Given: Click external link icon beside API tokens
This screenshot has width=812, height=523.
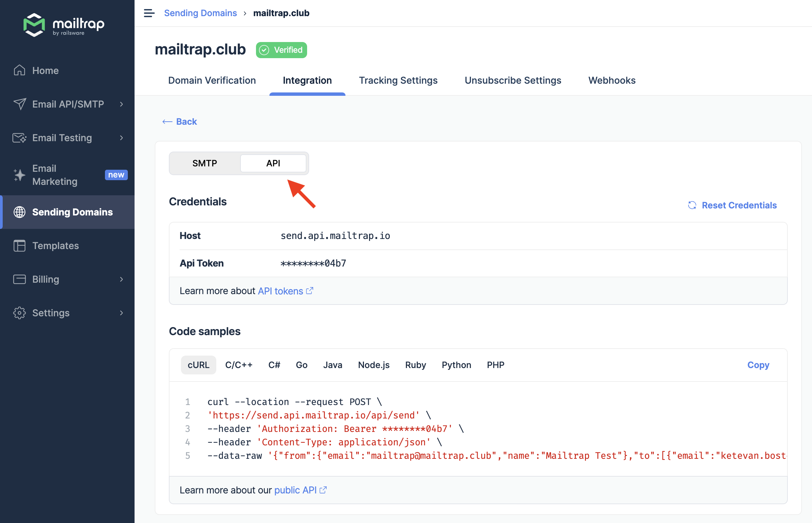Looking at the screenshot, I should tap(309, 291).
